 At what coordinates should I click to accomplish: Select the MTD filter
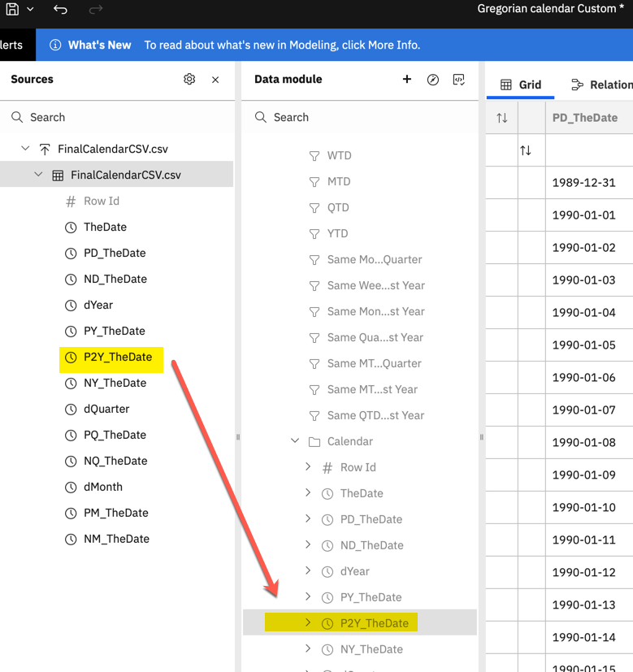coord(339,182)
